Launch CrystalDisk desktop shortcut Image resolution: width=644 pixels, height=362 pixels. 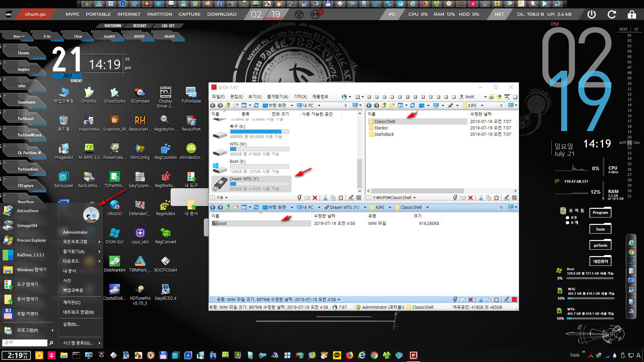[x=114, y=292]
